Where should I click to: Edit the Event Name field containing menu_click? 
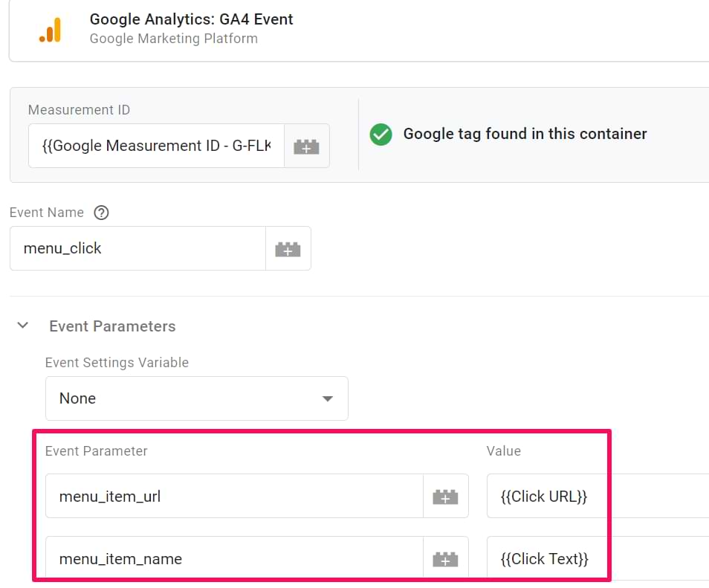point(137,248)
